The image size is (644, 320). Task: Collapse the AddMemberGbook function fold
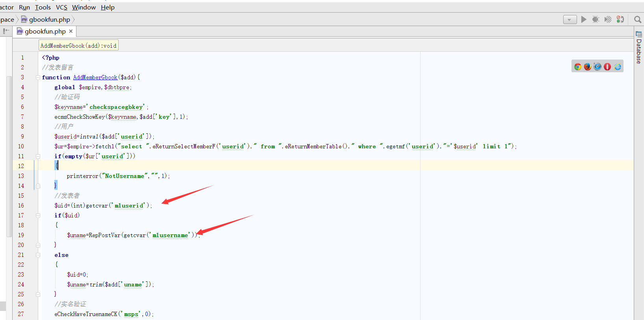(38, 77)
